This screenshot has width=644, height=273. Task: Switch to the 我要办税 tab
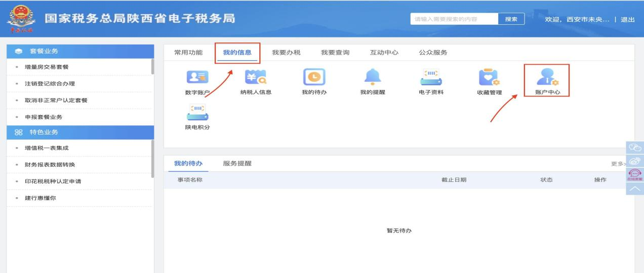[286, 53]
